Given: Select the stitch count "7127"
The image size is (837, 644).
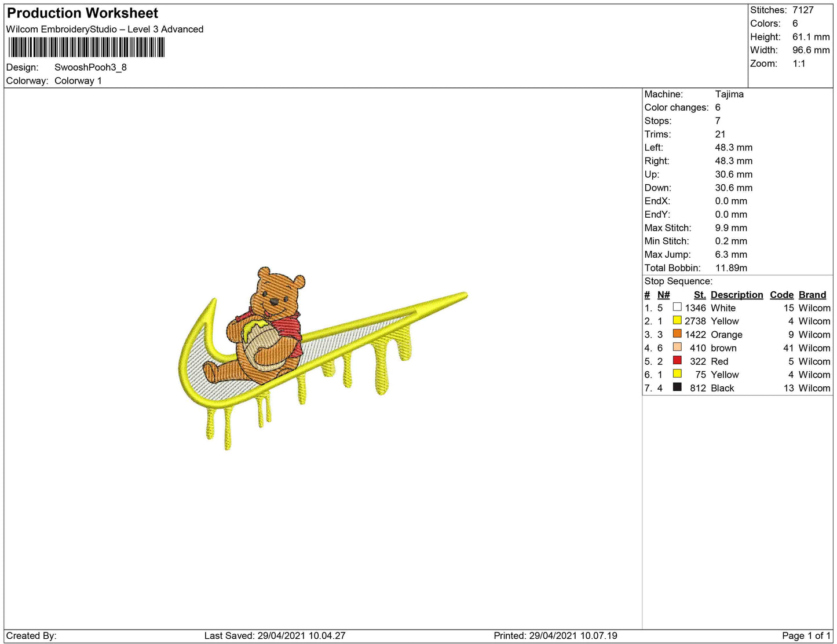Looking at the screenshot, I should click(803, 10).
